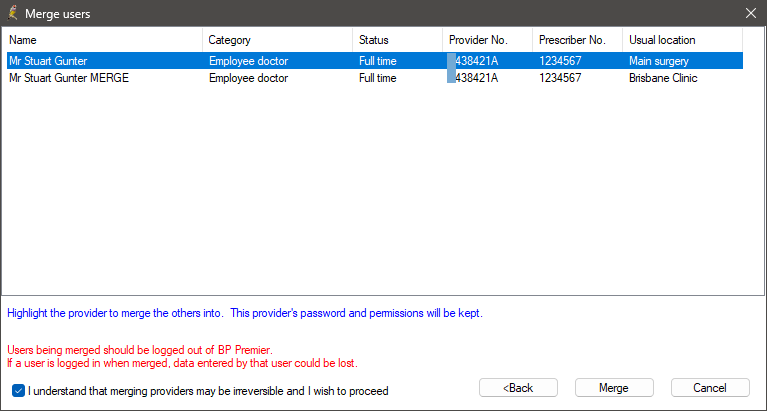Select the Mr Stuart Gunter row
Screen dimensions: 767x411
tap(375, 61)
